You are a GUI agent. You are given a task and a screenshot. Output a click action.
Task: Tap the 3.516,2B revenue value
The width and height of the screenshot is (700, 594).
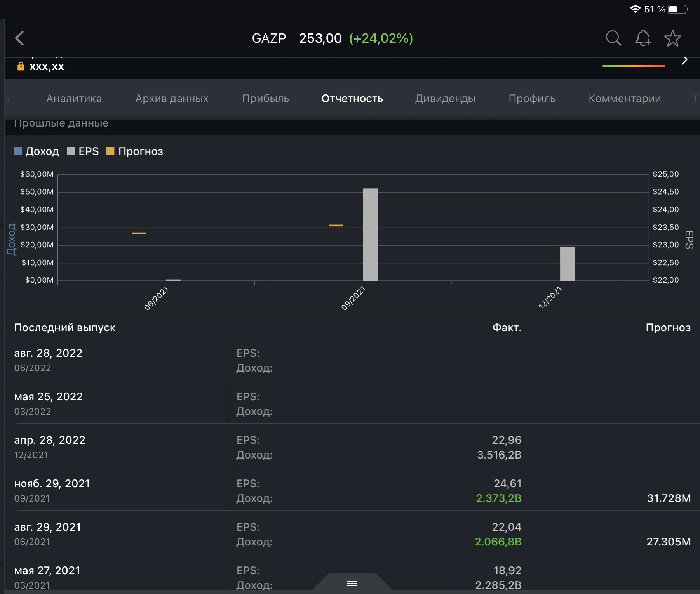499,455
